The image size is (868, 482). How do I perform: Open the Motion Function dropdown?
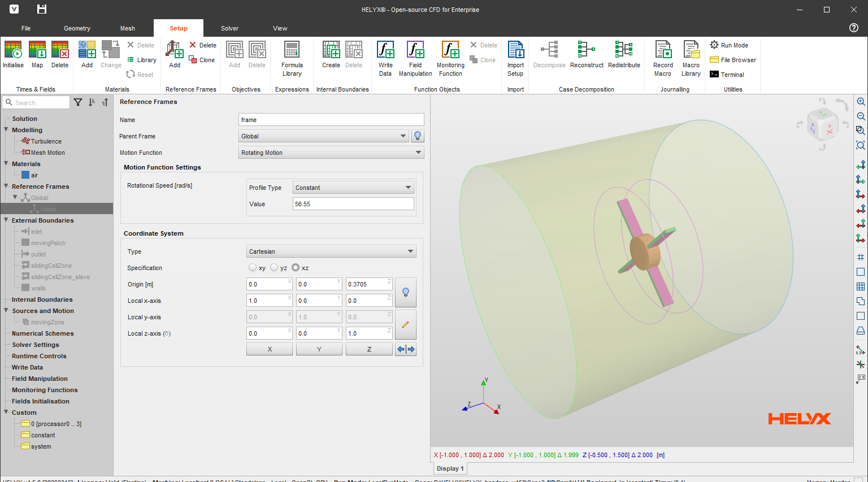[x=331, y=153]
